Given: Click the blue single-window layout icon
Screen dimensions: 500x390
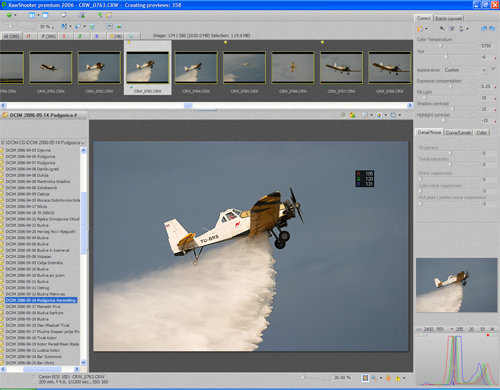Looking at the screenshot, I should pyautogui.click(x=45, y=15).
